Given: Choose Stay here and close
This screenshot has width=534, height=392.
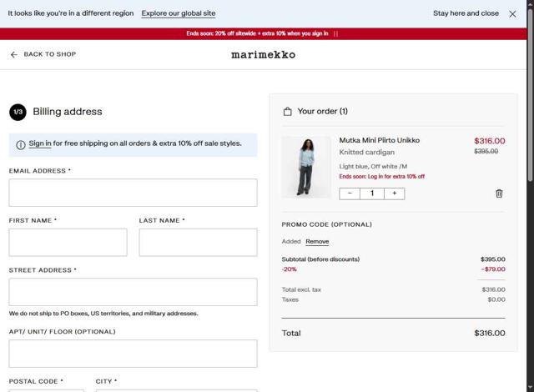Looking at the screenshot, I should tap(466, 13).
